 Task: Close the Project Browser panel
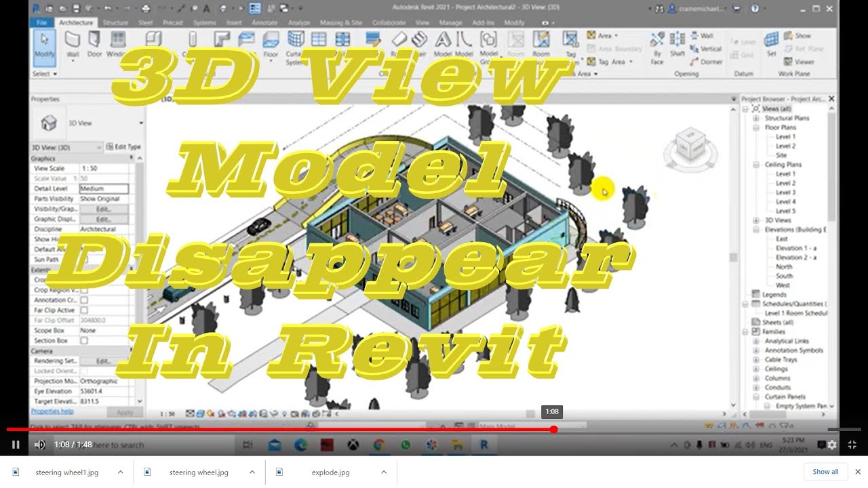[x=831, y=99]
